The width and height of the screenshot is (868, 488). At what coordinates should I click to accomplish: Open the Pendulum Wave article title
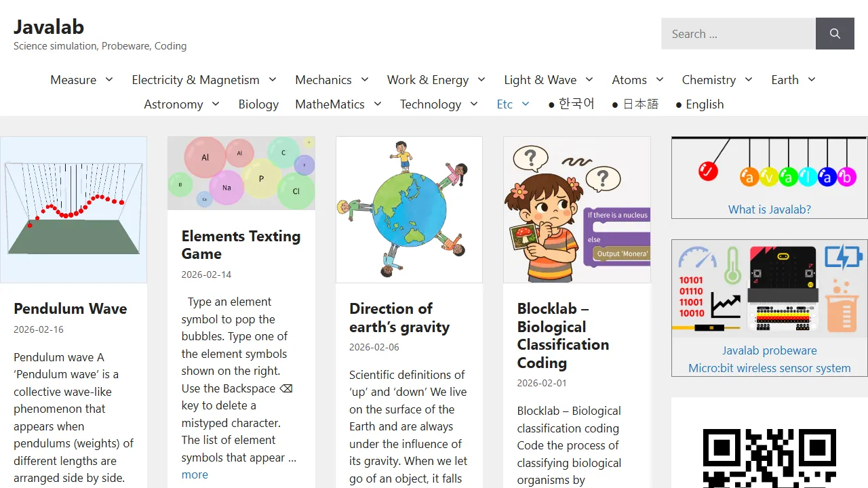(71, 308)
